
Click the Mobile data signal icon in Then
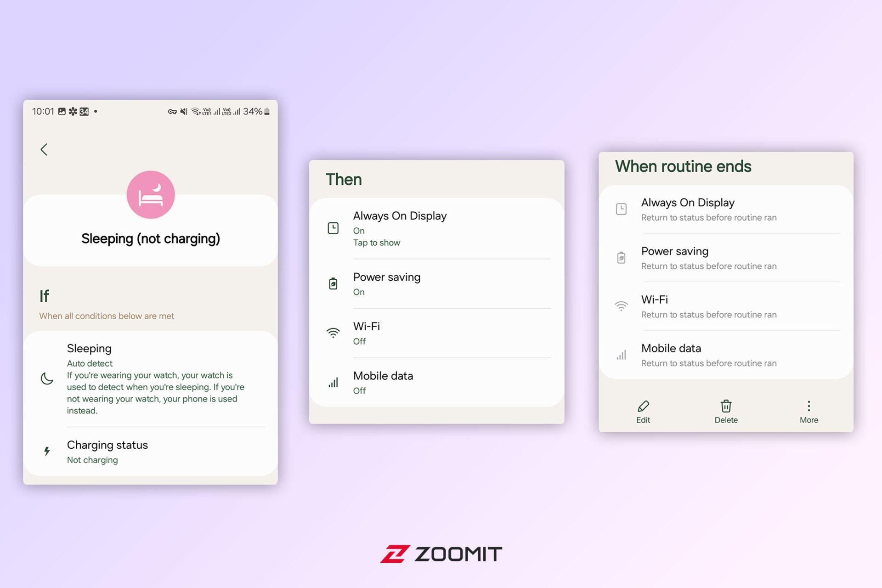[332, 381]
